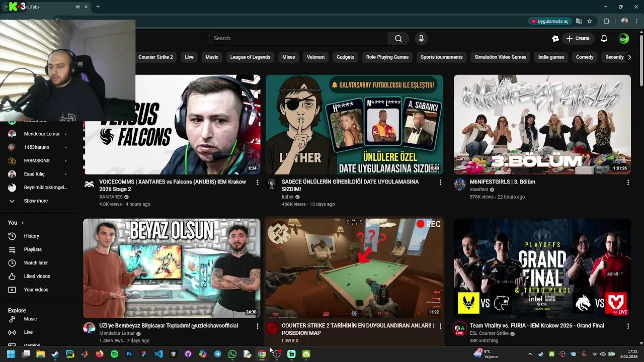644x362 pixels.
Task: Play COUNTER STRIKE 2 POSEDION MAP thumbnail
Action: click(x=355, y=268)
